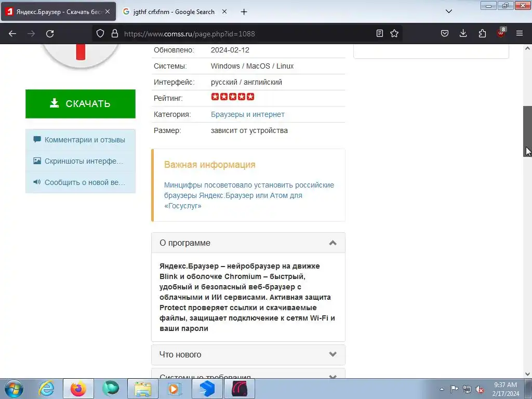532x399 pixels.
Task: Click the Firefox taskbar icon
Action: [x=78, y=389]
